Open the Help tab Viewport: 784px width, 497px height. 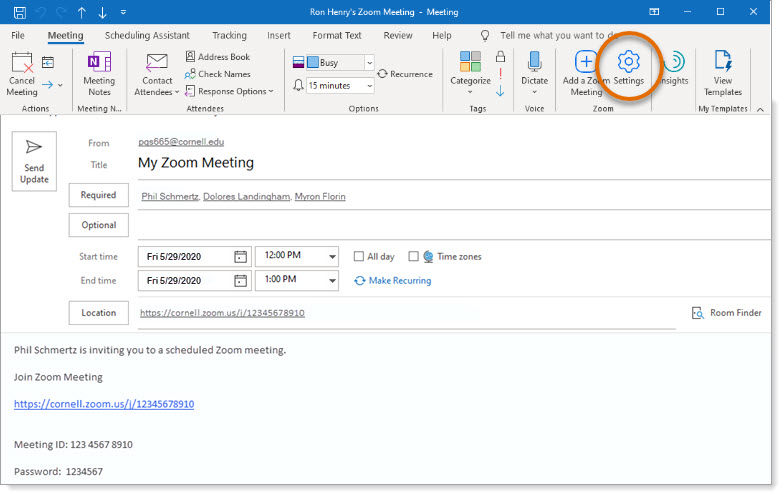[x=442, y=36]
